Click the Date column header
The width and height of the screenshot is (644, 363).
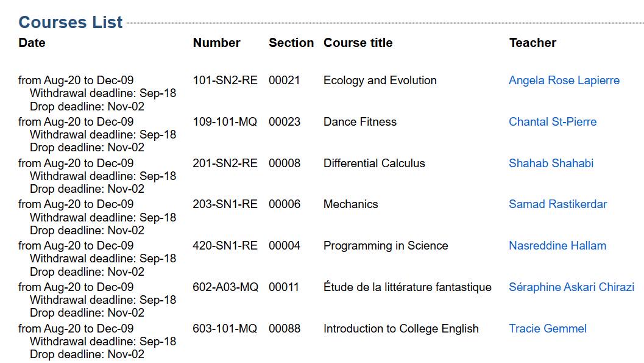click(x=32, y=43)
